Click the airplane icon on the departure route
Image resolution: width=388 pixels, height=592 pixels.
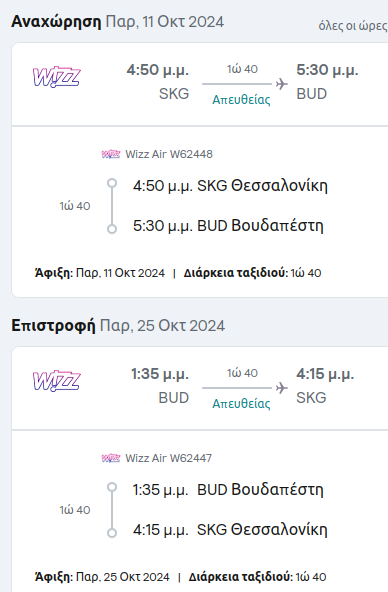click(282, 84)
